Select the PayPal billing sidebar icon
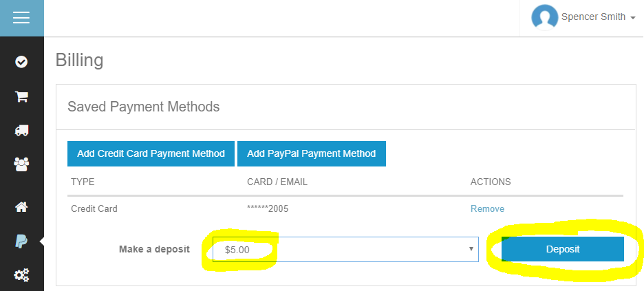 [21, 241]
